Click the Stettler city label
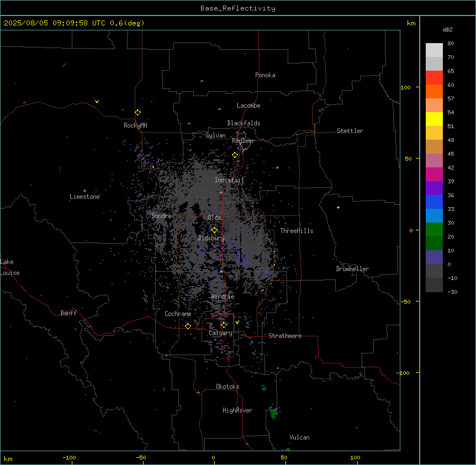This screenshot has height=465, width=476. click(x=350, y=131)
